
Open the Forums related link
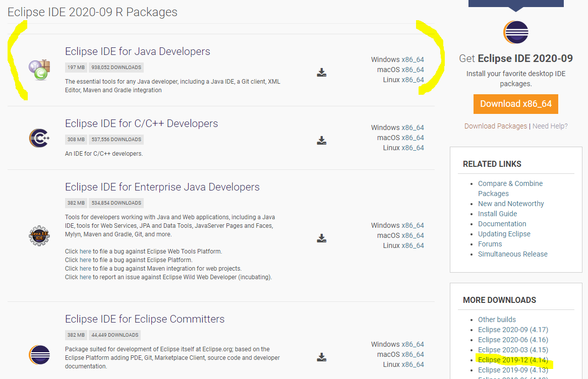click(x=490, y=244)
